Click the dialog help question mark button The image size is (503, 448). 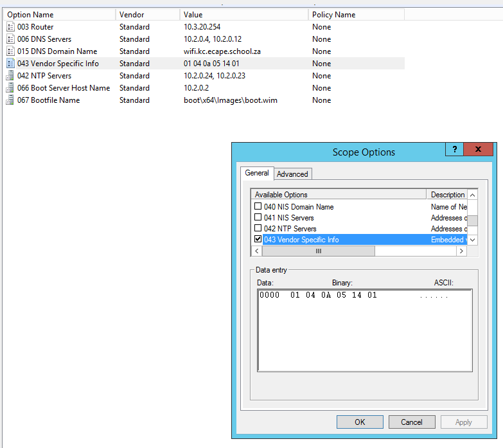click(454, 149)
